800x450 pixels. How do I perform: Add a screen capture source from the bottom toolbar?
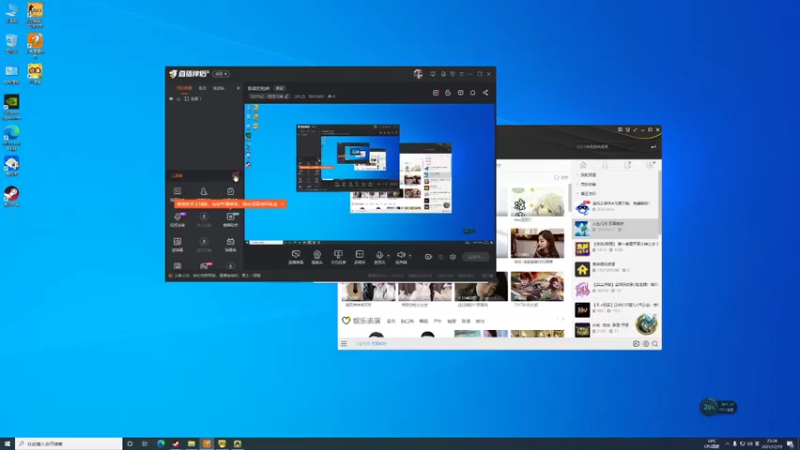[x=296, y=257]
